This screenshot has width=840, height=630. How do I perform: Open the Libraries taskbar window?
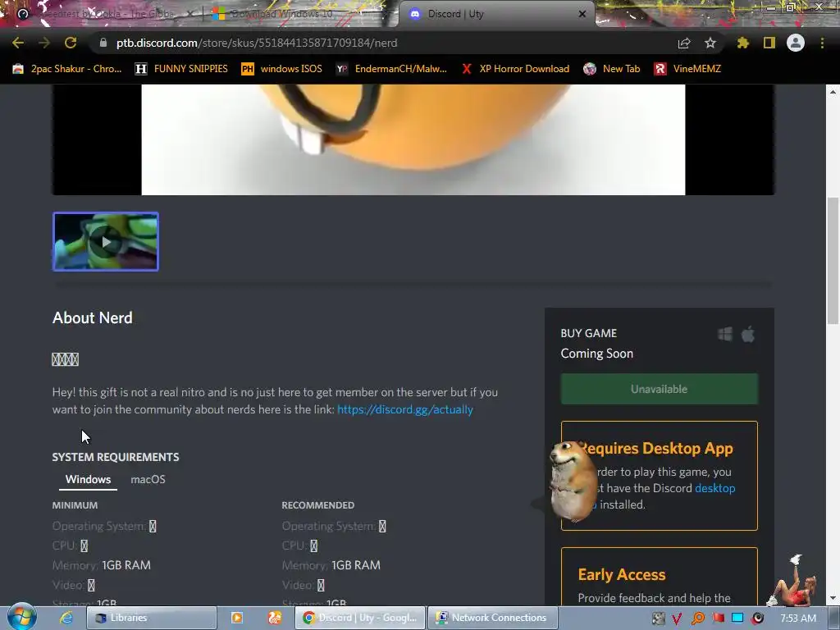point(152,618)
